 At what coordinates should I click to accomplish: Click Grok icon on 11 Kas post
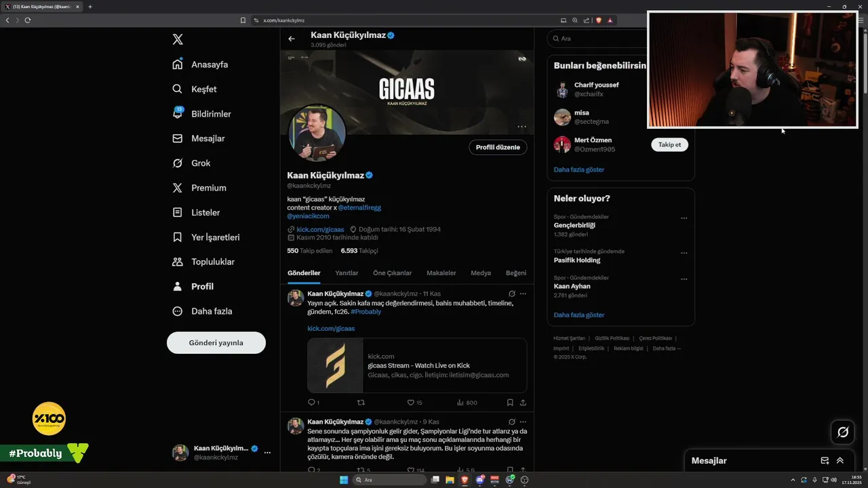tap(512, 293)
